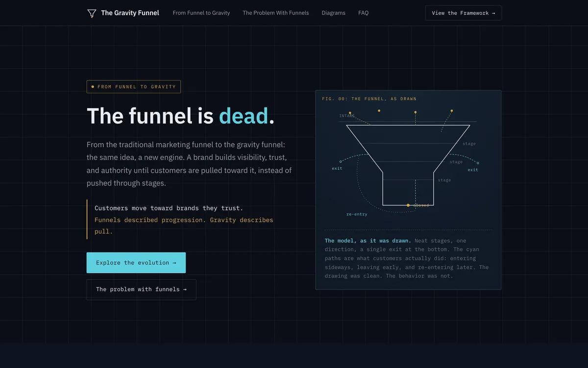This screenshot has width=588, height=368.
Task: Click the cyan circle beside the right exit
Action: [x=478, y=163]
